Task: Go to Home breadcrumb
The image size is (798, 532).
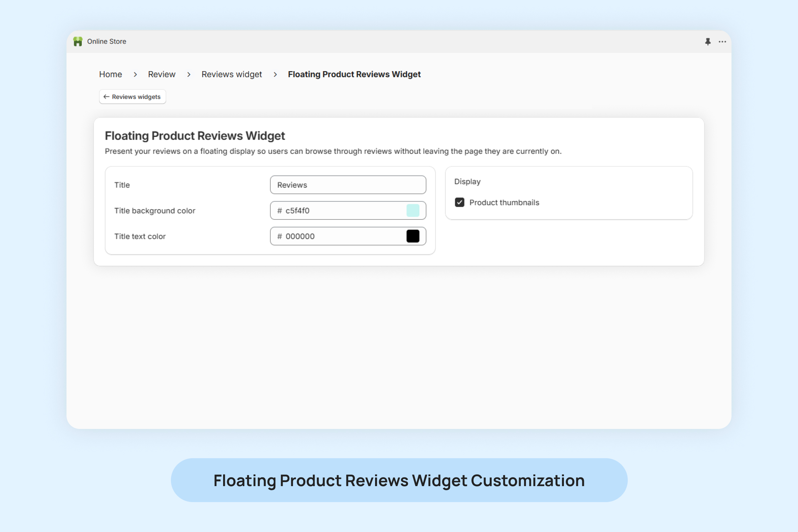Action: (x=111, y=74)
